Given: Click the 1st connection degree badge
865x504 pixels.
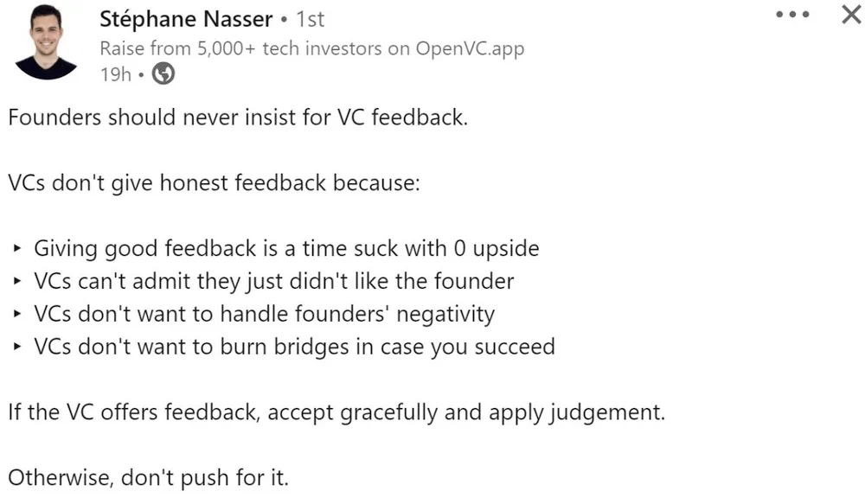Looking at the screenshot, I should [x=310, y=18].
